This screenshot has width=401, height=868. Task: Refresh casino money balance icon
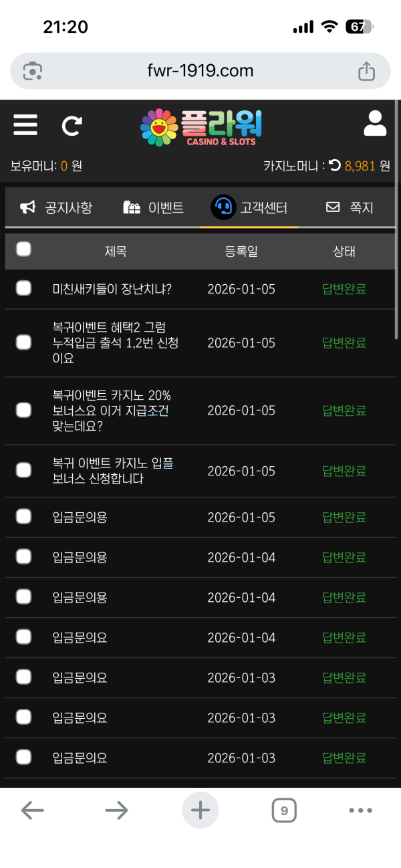335,165
